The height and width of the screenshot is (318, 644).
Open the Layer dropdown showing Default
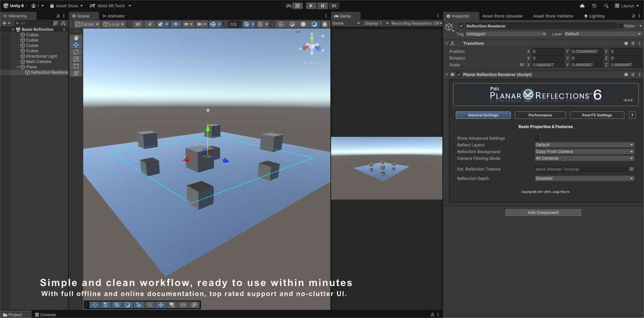coord(602,34)
